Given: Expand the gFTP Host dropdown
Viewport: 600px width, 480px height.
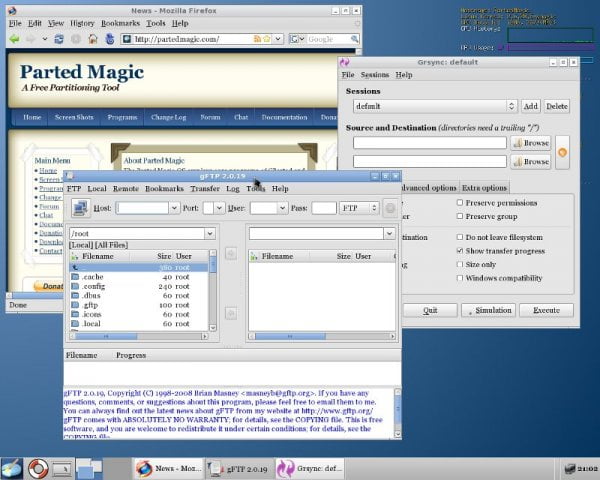Looking at the screenshot, I should [x=174, y=208].
